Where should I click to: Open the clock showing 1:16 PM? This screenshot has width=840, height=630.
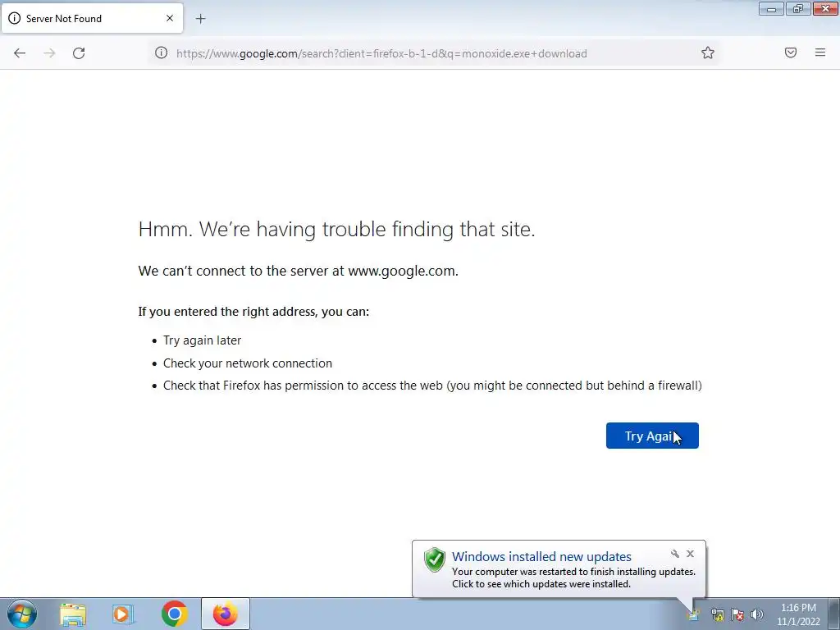798,614
